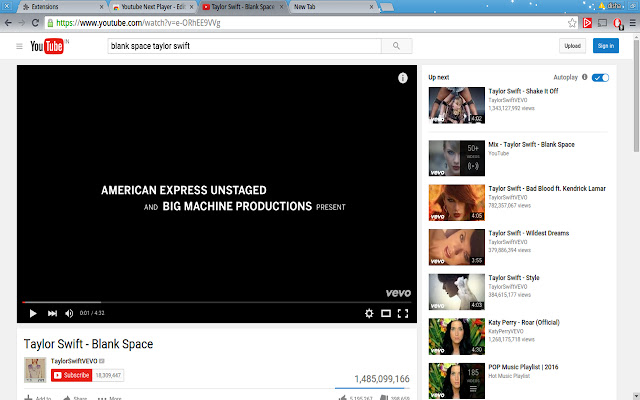Go forward in browser history
Screen dimensions: 640x400
22,23
